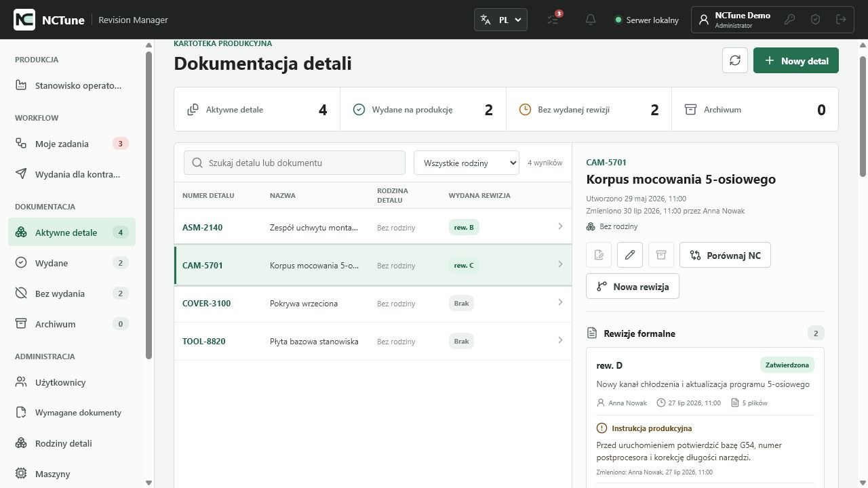
Task: Open Wymagane dokumenty in the sidebar
Action: (72, 413)
